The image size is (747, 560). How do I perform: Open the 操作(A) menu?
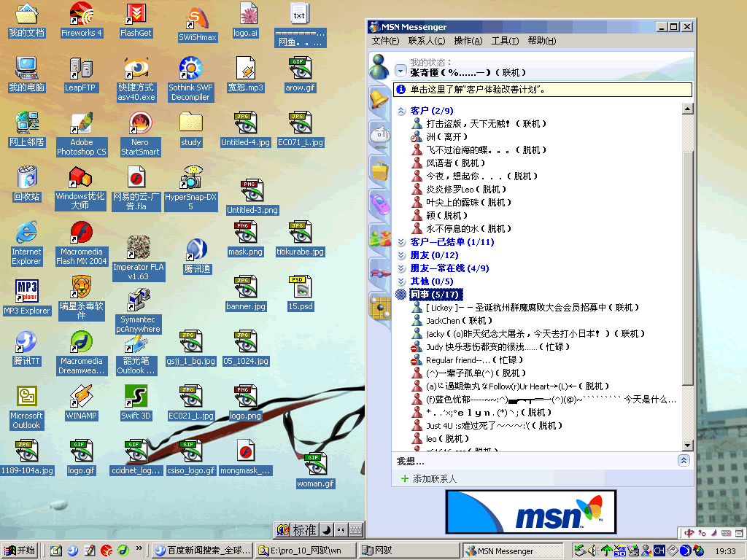pyautogui.click(x=468, y=41)
